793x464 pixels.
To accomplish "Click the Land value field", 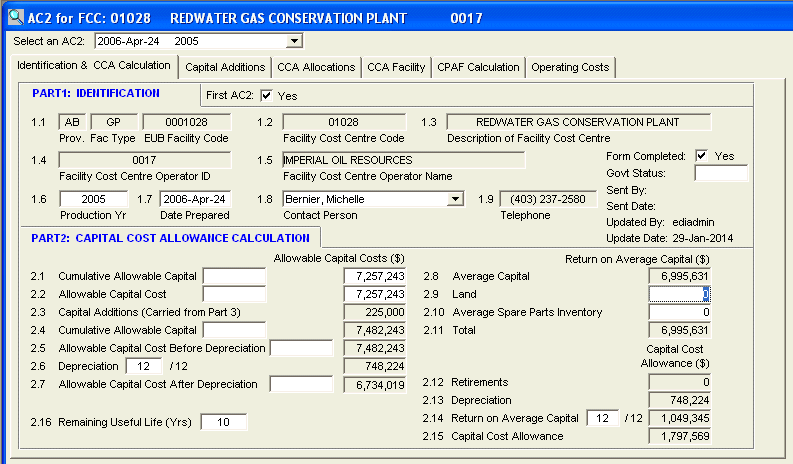I will point(679,294).
